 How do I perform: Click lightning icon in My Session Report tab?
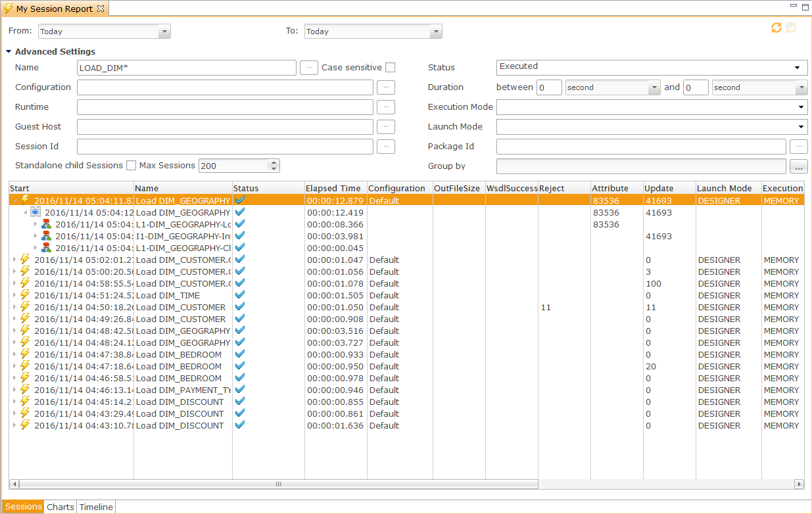(x=9, y=9)
